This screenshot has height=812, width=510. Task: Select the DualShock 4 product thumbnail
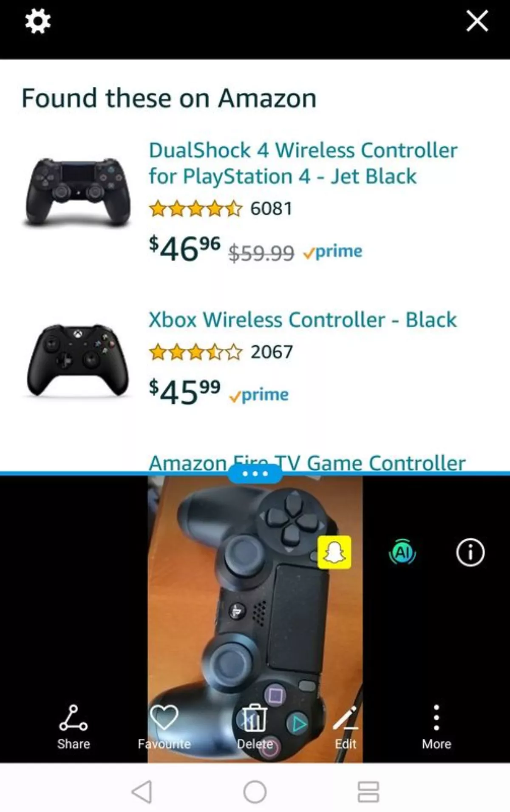pyautogui.click(x=77, y=192)
